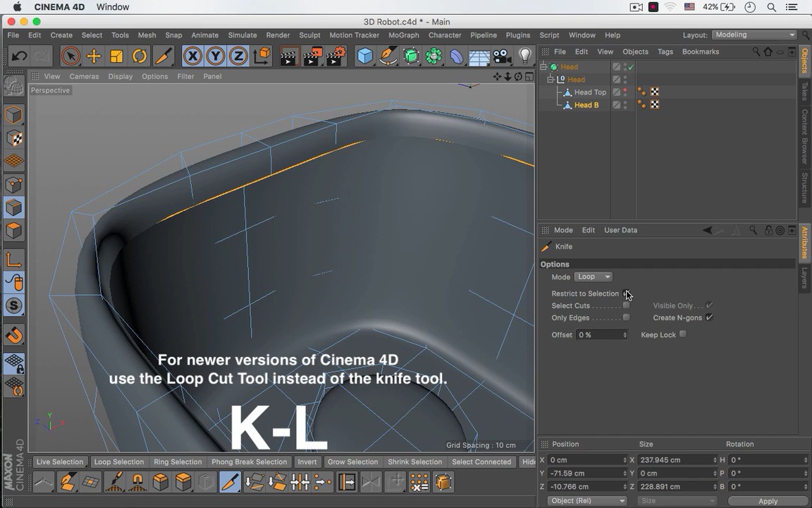Uncheck Create N-gons option
Viewport: 812px width, 508px height.
point(709,317)
